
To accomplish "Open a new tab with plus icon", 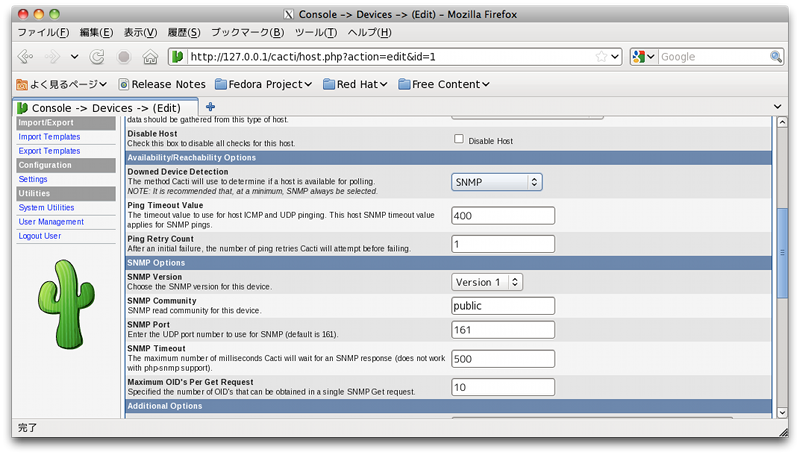I will 210,107.
